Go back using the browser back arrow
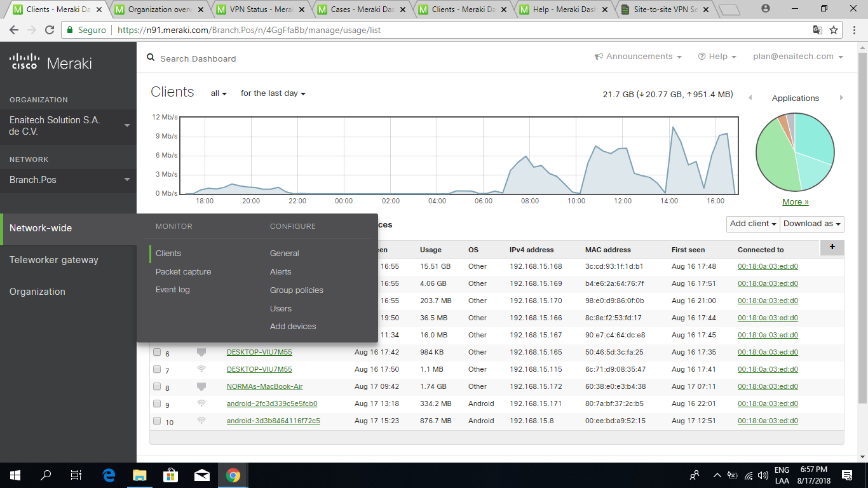Screen dimensions: 868x488 pyautogui.click(x=14, y=30)
